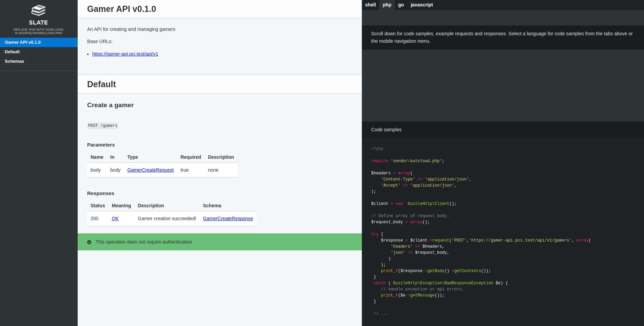The width and height of the screenshot is (644, 326).
Task: Click the $request_body = array(); line
Action: (x=400, y=222)
